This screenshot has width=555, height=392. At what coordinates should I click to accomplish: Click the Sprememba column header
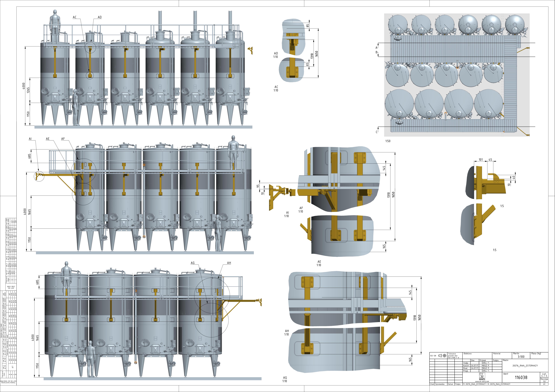[x=441, y=384]
